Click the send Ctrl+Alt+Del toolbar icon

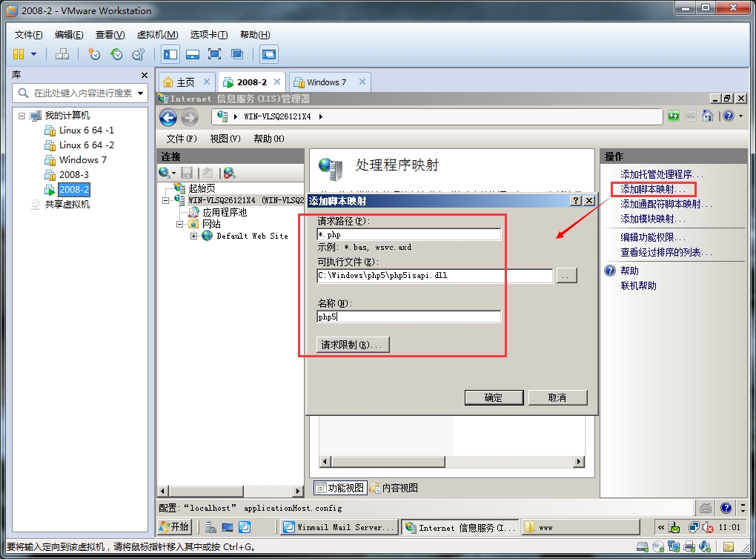coord(62,54)
